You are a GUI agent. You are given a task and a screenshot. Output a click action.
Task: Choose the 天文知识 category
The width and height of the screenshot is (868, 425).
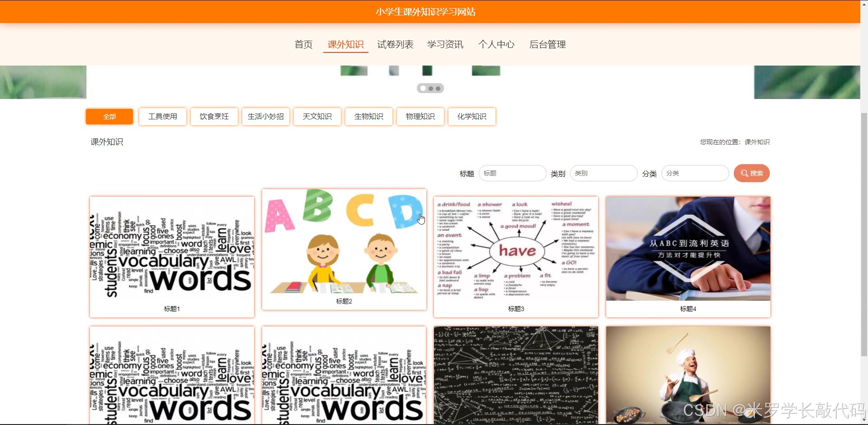click(x=317, y=116)
